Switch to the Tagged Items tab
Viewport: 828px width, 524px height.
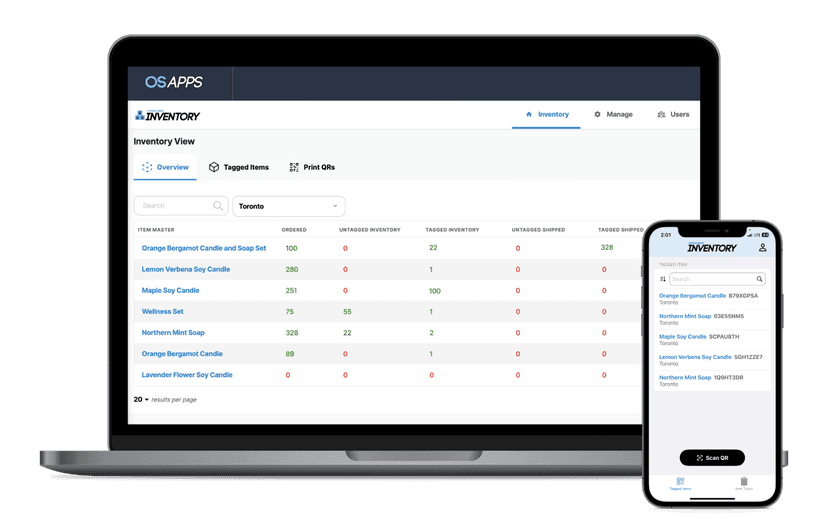click(x=239, y=167)
